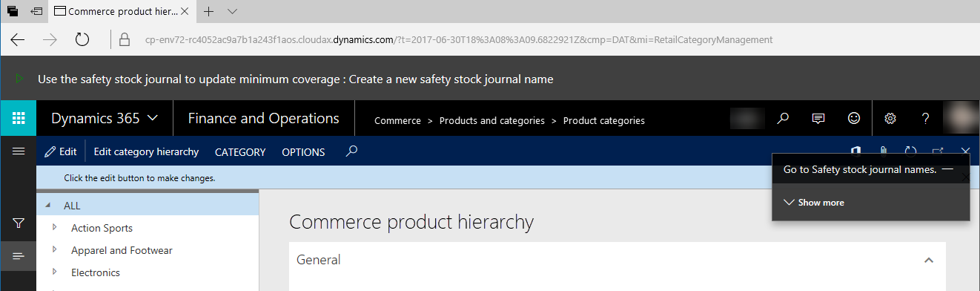
Task: Open the messages notification icon
Action: pos(818,118)
